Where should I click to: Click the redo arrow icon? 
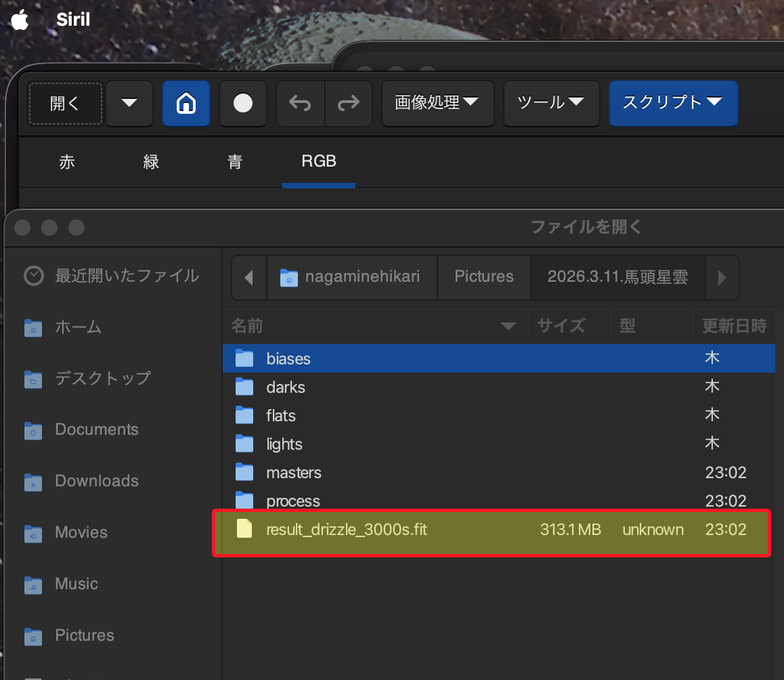(x=348, y=103)
